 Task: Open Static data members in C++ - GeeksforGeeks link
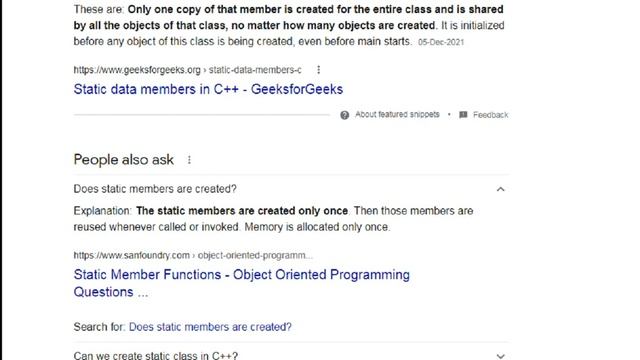pyautogui.click(x=208, y=89)
